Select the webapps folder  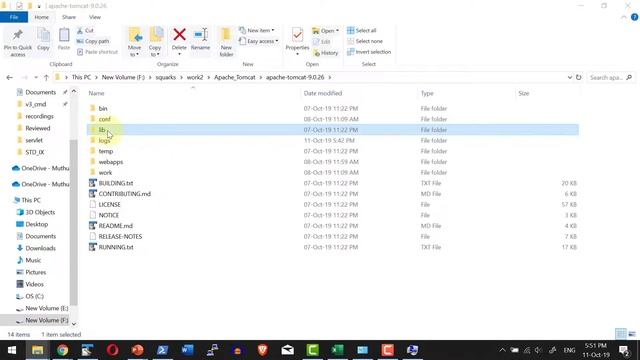[x=111, y=162]
